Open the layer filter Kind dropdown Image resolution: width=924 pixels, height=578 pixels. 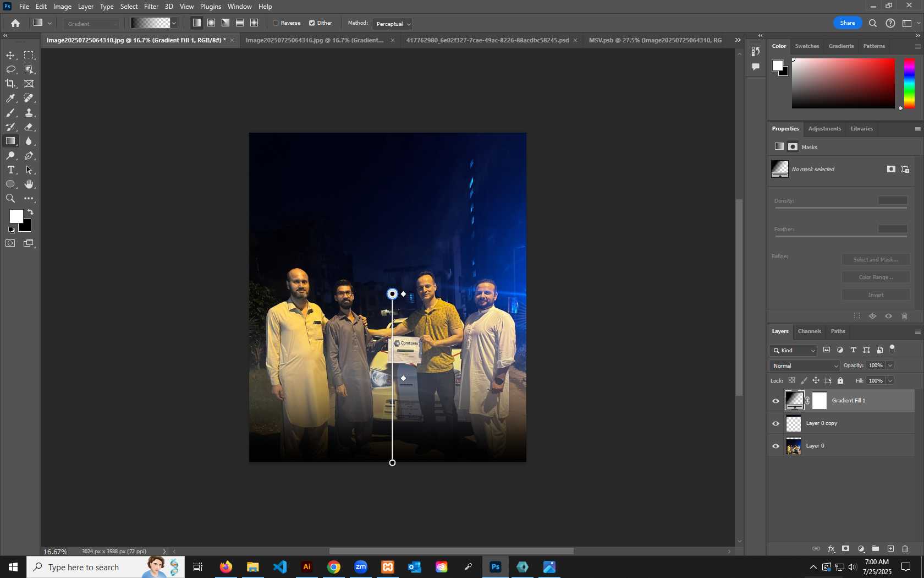click(794, 350)
